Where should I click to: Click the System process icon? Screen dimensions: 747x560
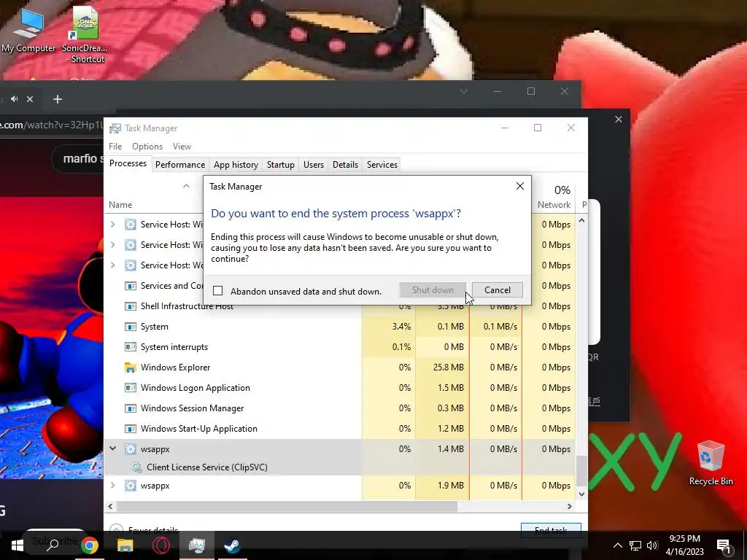tap(130, 327)
